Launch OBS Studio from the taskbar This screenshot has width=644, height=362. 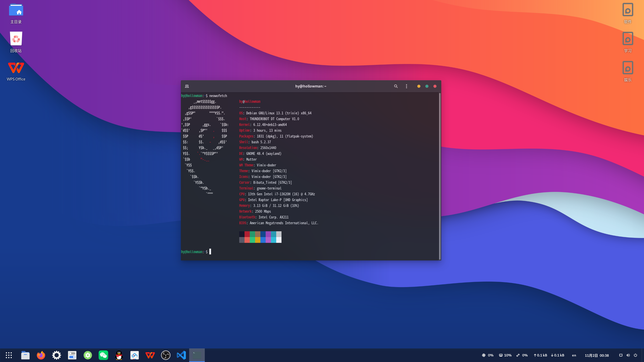[166, 355]
